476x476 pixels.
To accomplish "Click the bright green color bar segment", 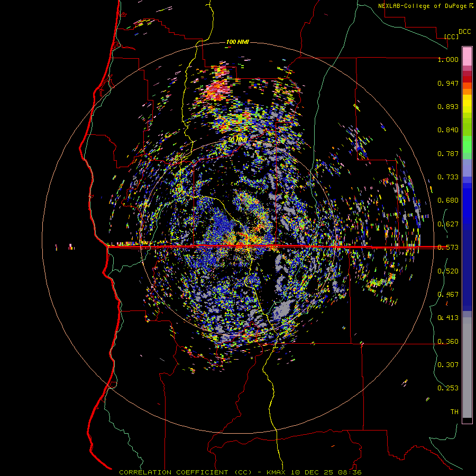I will [x=467, y=144].
